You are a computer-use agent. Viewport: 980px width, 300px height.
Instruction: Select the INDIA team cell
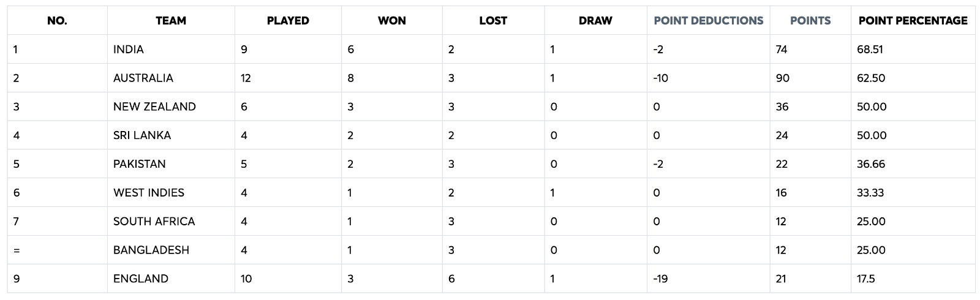(x=129, y=50)
